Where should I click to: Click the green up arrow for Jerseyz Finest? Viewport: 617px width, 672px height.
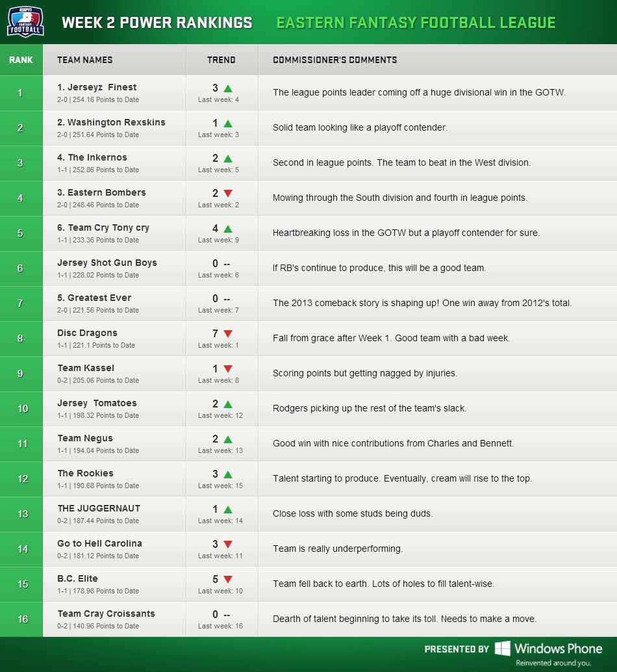pyautogui.click(x=228, y=88)
